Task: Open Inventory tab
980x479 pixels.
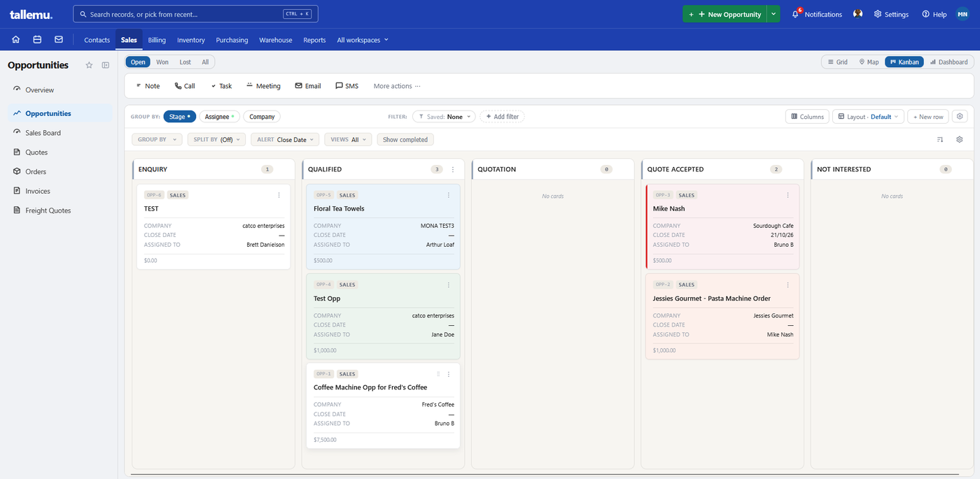Action: click(191, 40)
